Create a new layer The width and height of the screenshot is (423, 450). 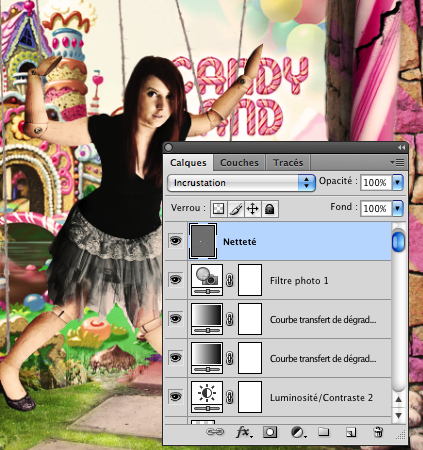coord(351,432)
